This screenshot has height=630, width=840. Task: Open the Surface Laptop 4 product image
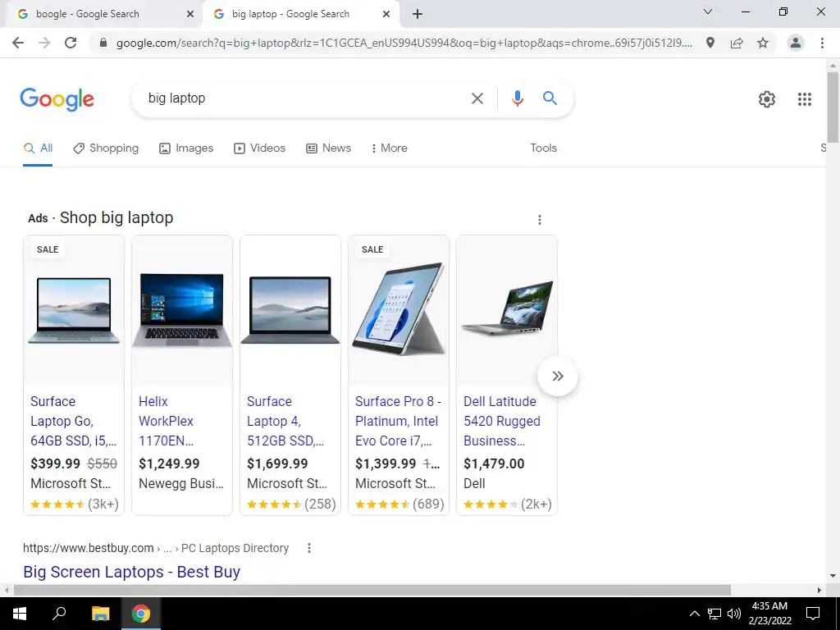tap(290, 310)
